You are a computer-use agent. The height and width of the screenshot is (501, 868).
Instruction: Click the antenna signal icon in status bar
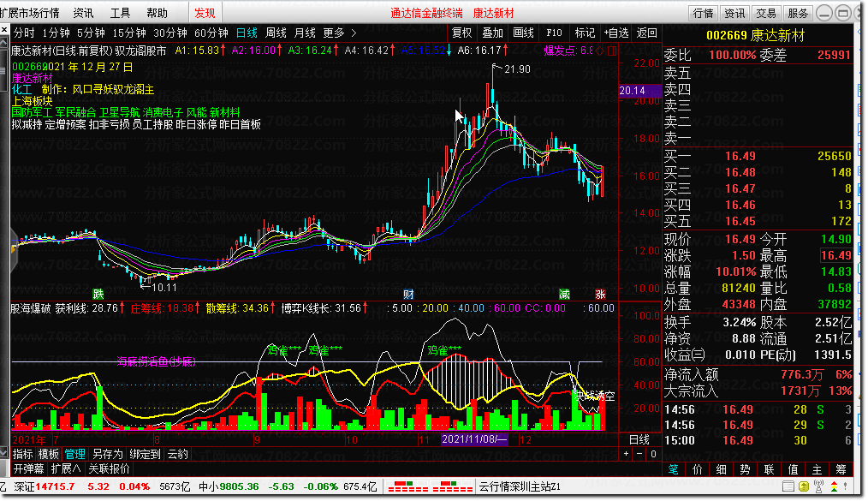click(818, 486)
